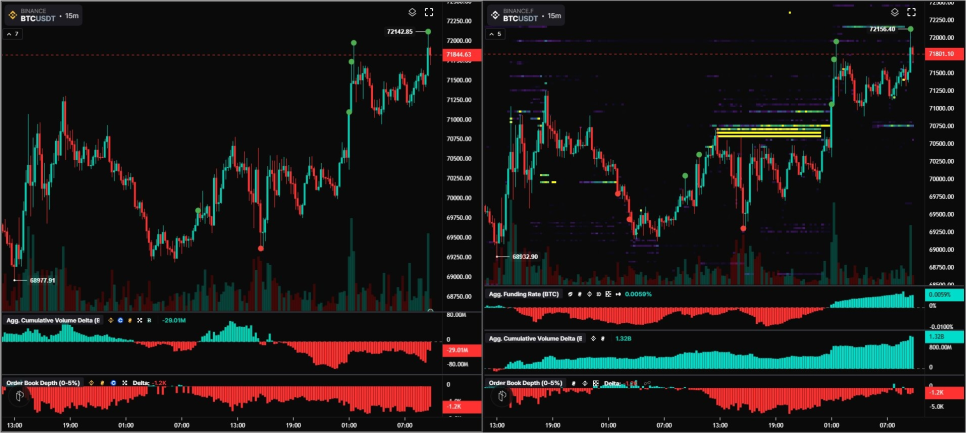Viewport: 966px width, 433px height.
Task: Expand the right chart to fullscreen
Action: point(911,12)
